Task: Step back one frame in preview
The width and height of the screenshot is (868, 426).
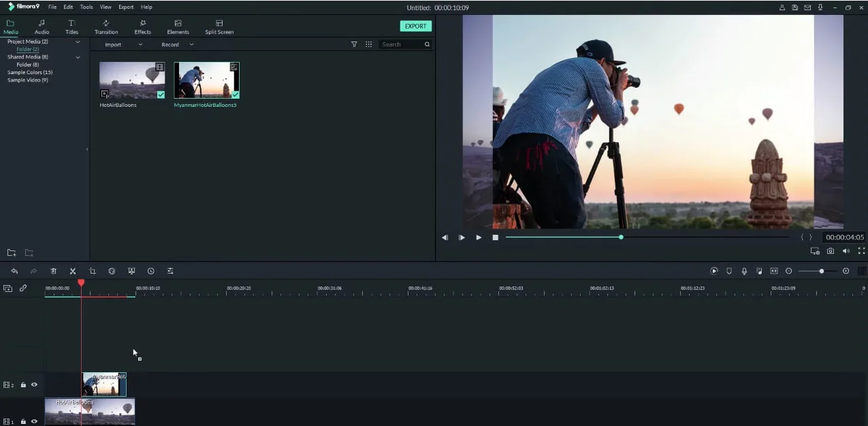Action: 445,237
